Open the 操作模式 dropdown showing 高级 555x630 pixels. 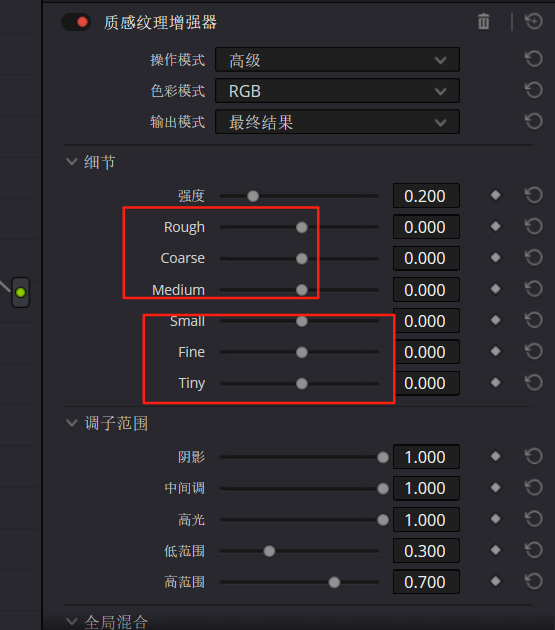click(337, 60)
